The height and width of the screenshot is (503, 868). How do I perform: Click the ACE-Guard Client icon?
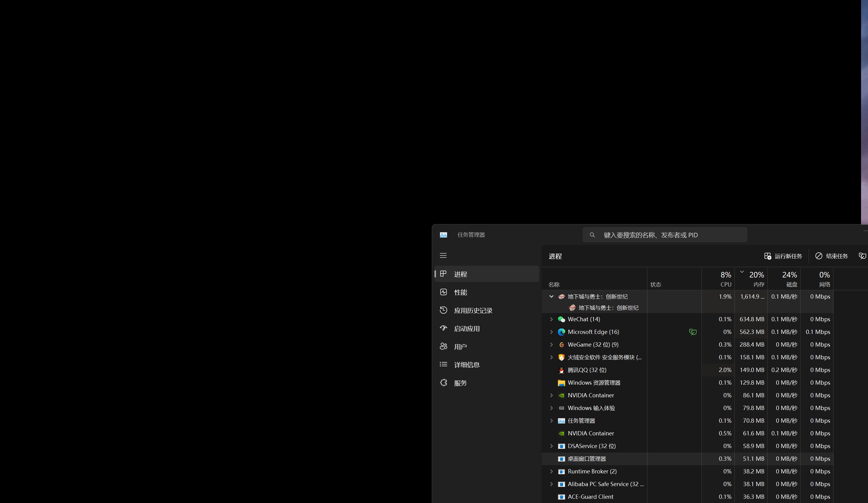pyautogui.click(x=561, y=497)
